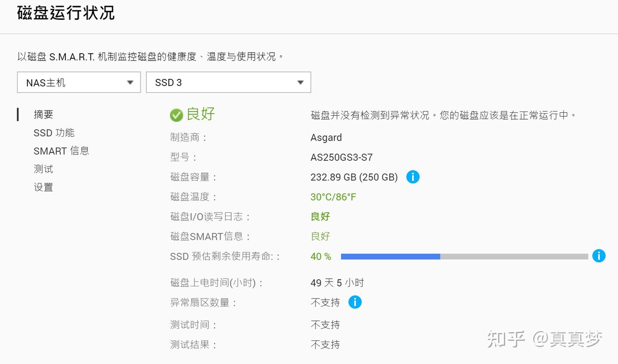Click the SSD remaining life progress bar
Image resolution: width=618 pixels, height=364 pixels.
(x=464, y=256)
